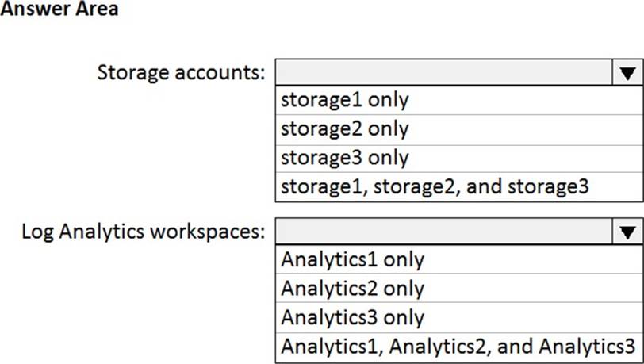Select 'Analytics1, Analytics2, and Analytics3' option
Viewport: 644px width, 364px height.
click(458, 347)
